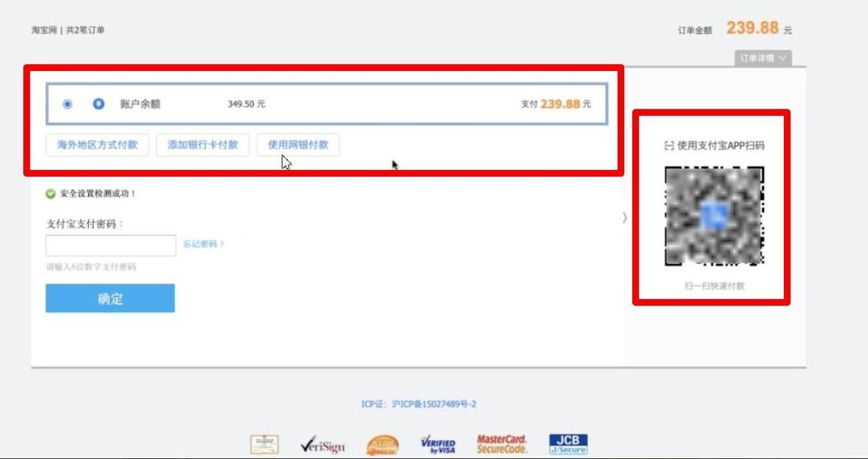Click the 淘宝网 text in header
This screenshot has height=459, width=868.
click(43, 30)
